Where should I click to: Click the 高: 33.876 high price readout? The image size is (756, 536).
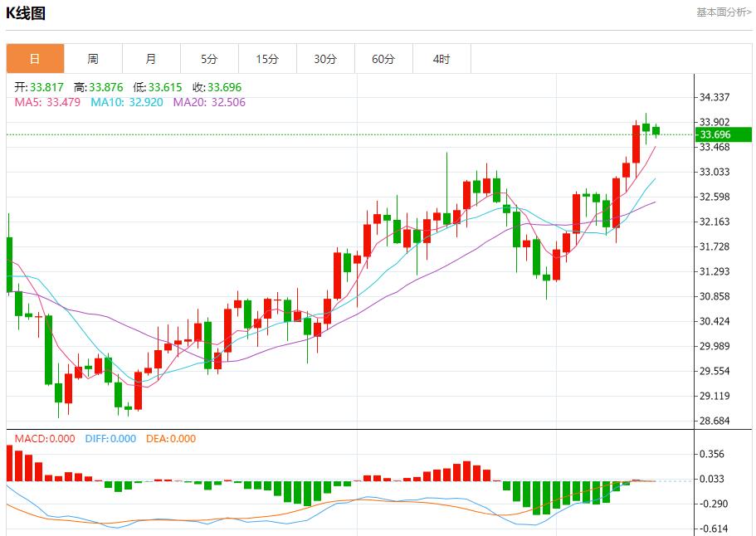99,87
